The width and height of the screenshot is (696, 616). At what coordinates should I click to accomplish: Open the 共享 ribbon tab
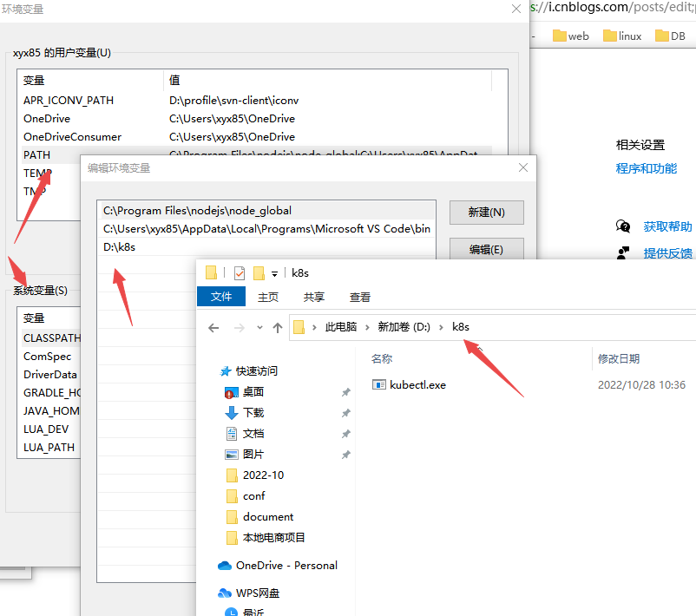pyautogui.click(x=314, y=297)
